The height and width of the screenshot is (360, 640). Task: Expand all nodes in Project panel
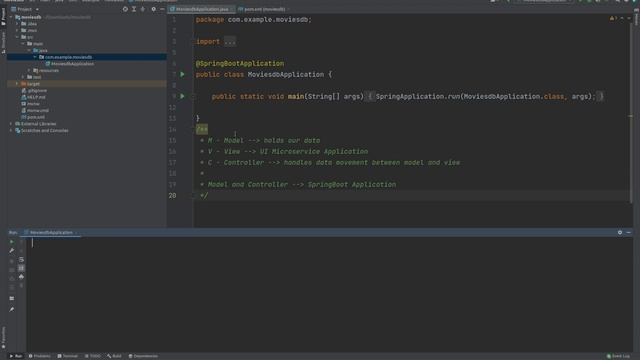(x=134, y=9)
